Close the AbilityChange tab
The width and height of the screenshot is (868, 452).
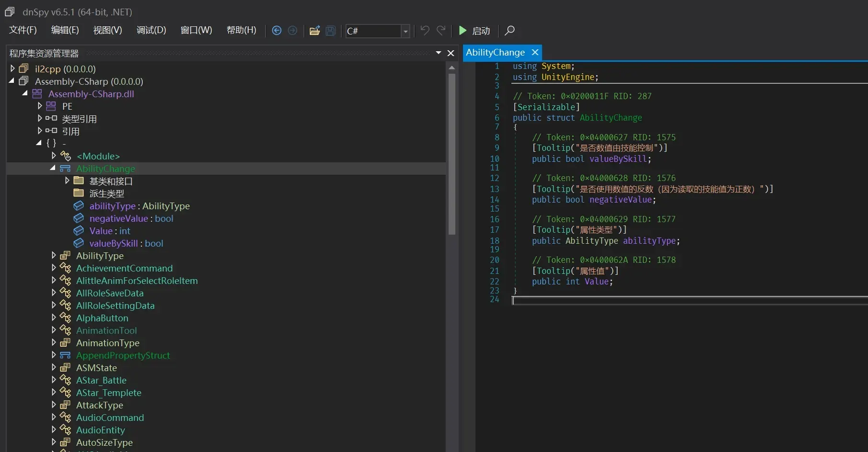535,52
